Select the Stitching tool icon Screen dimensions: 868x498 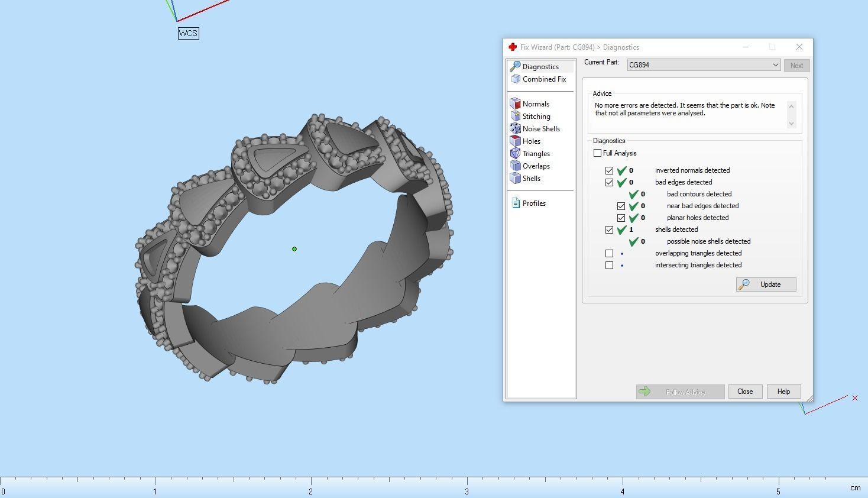[x=515, y=117]
